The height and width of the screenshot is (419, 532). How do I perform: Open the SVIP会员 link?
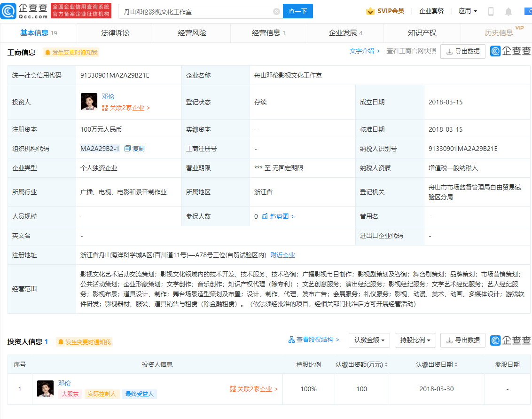pos(391,11)
